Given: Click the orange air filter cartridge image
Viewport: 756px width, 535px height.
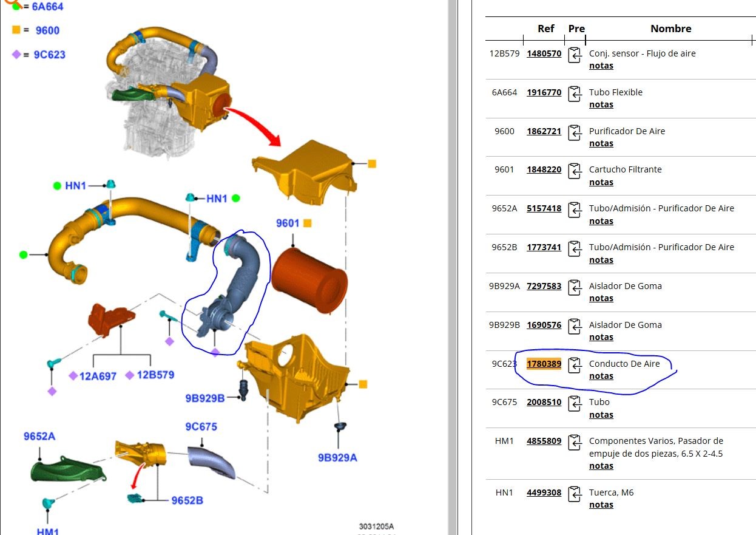Looking at the screenshot, I should click(x=309, y=281).
